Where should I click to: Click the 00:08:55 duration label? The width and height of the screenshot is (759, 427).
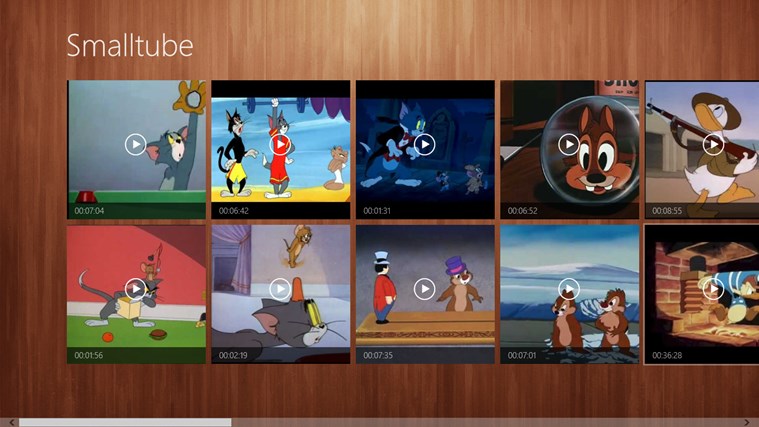[667, 211]
